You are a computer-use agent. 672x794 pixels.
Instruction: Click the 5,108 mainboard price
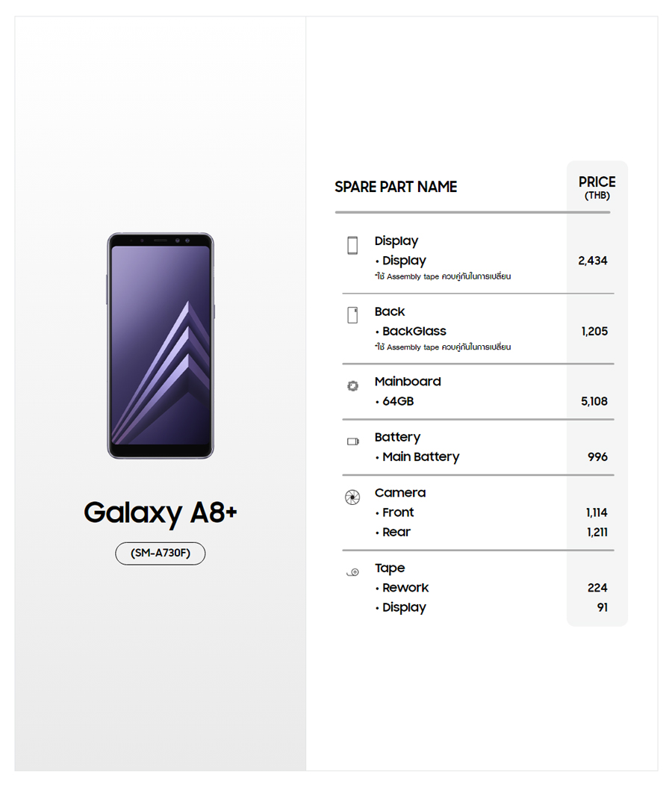[x=594, y=402]
